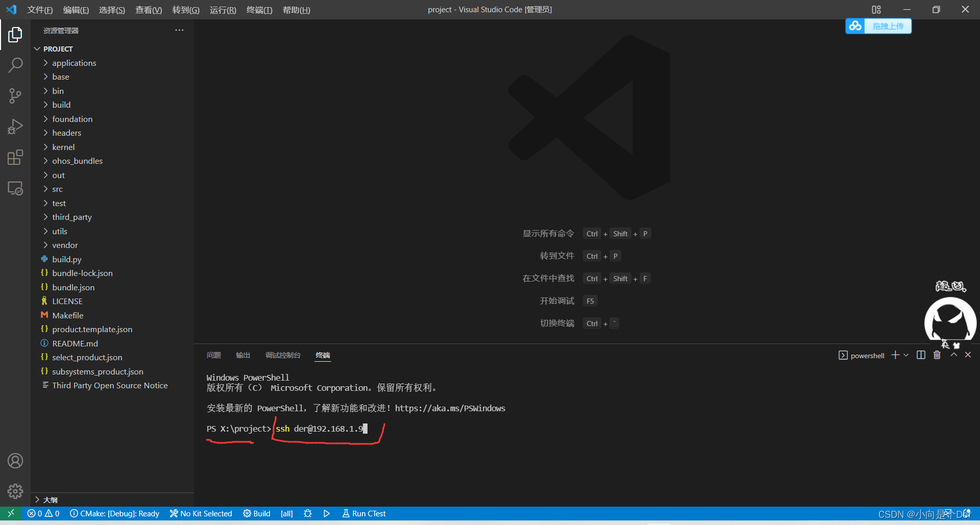Open the Explorer more actions ellipsis
980x525 pixels.
tap(179, 30)
